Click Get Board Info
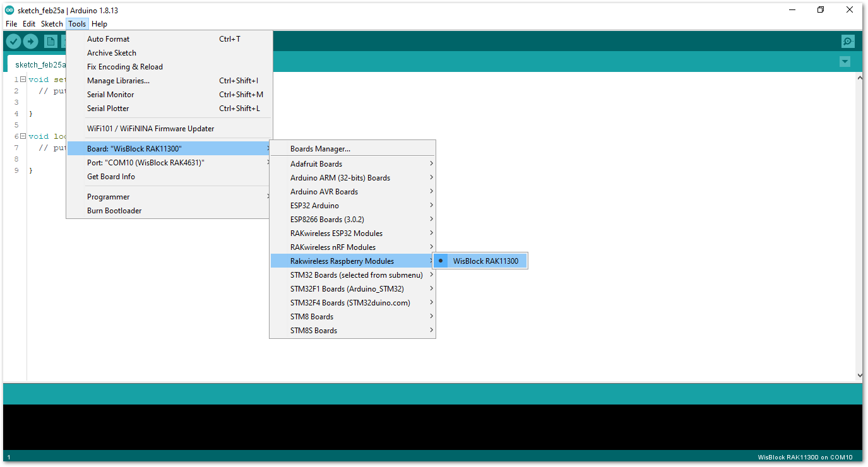 tap(169, 177)
